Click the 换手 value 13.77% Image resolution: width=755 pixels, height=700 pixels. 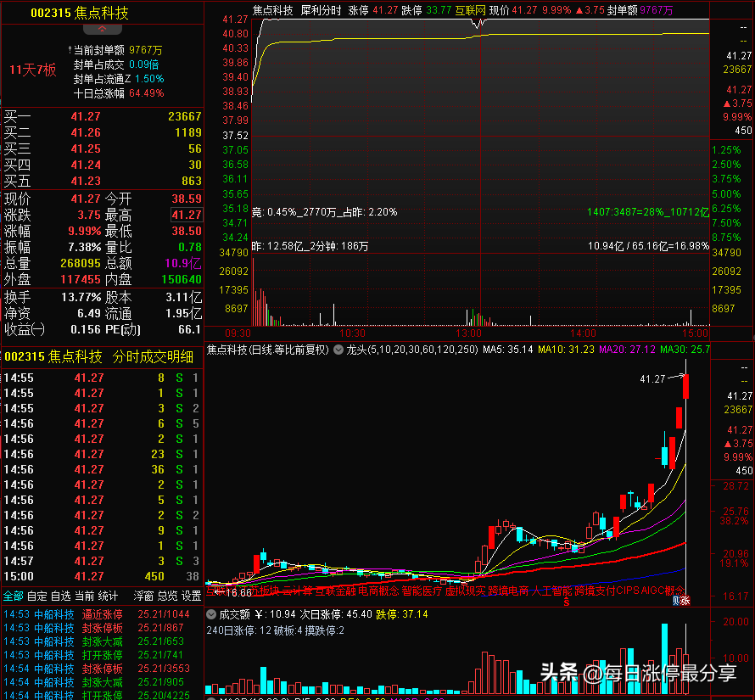81,297
